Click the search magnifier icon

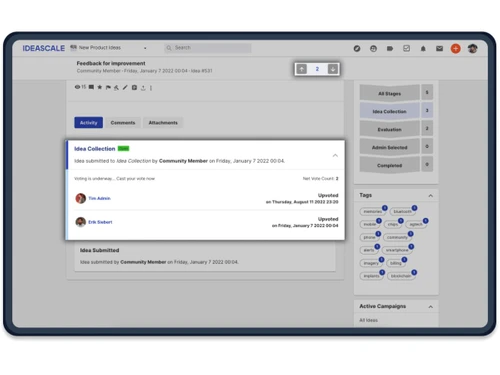169,48
